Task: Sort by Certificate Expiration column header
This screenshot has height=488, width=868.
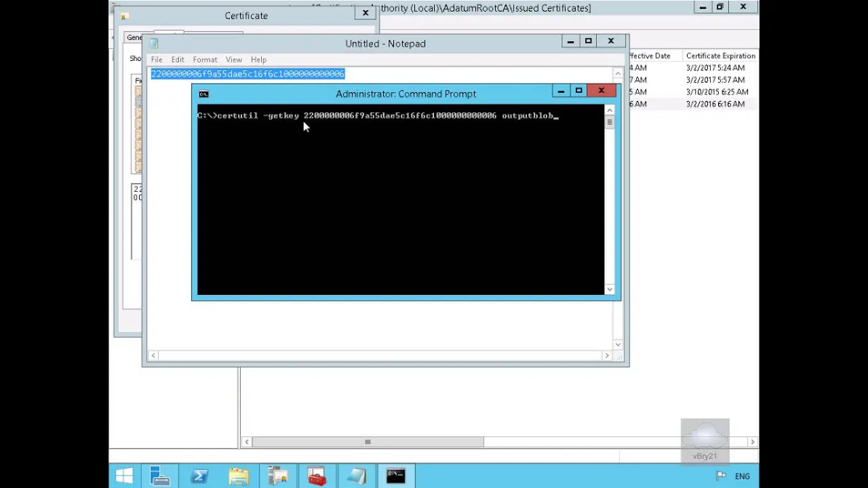Action: (720, 56)
